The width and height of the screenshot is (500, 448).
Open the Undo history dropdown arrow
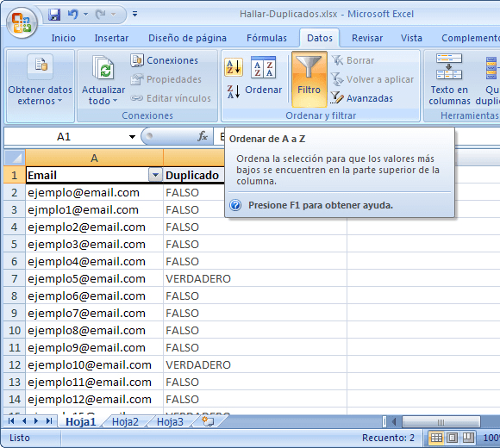85,15
